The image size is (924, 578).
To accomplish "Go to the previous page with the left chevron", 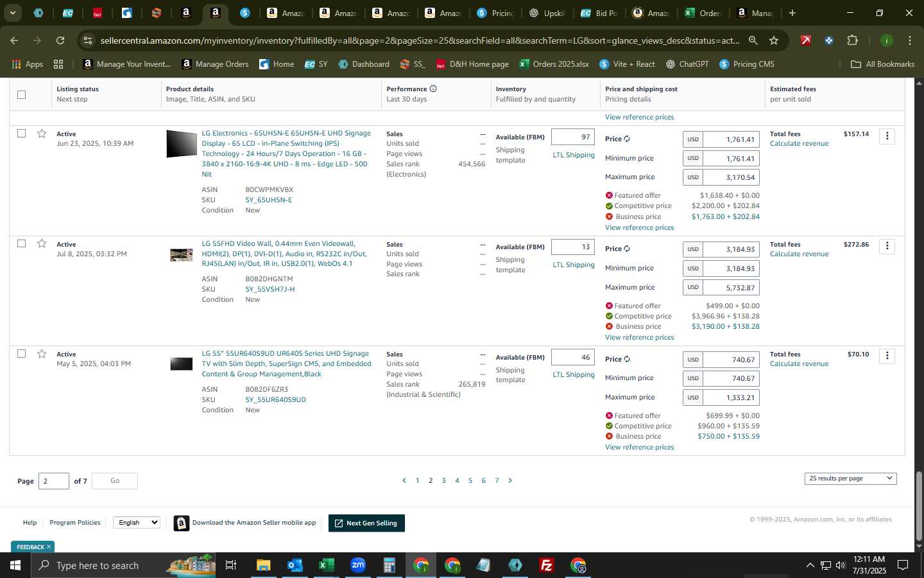I will [x=404, y=480].
